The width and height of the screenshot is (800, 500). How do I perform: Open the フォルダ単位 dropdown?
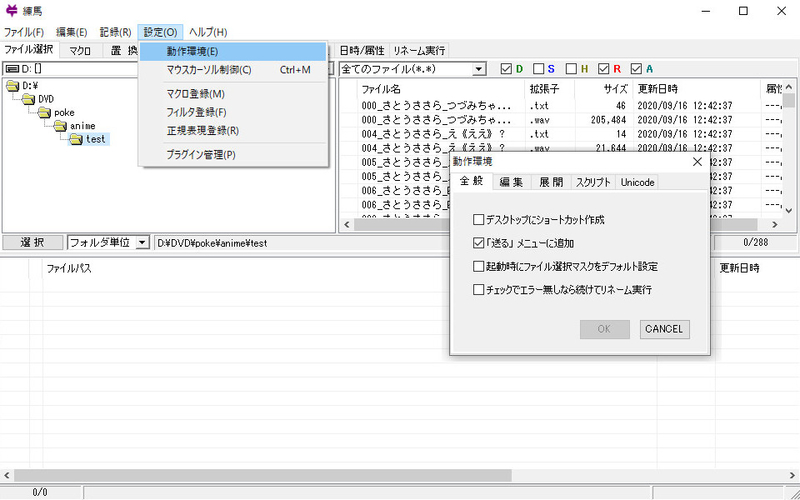pos(142,243)
